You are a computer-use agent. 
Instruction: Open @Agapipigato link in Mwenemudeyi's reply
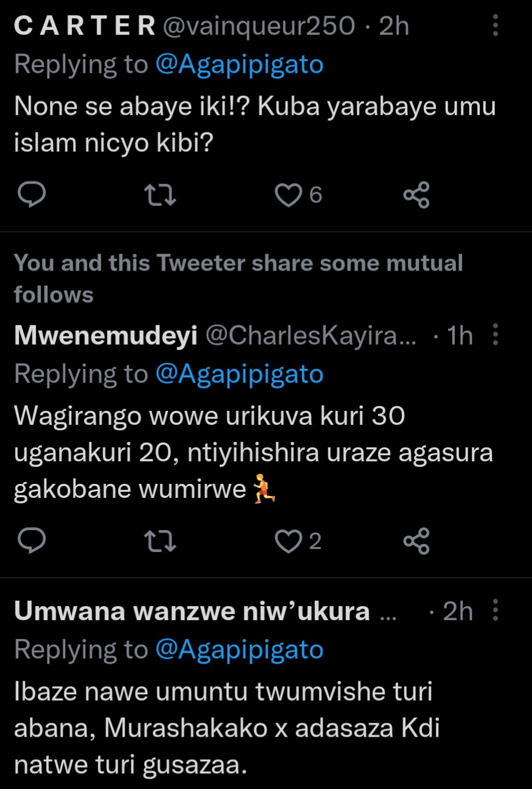pos(239,374)
